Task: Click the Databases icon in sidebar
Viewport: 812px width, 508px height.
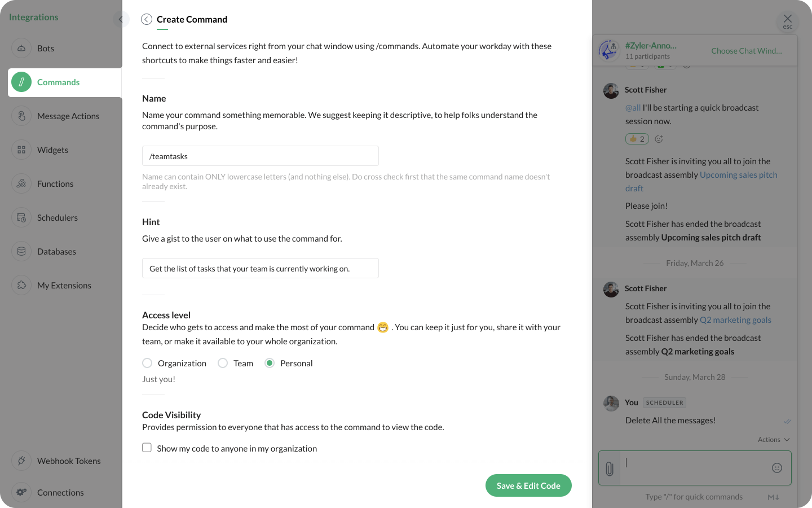Action: coord(21,252)
